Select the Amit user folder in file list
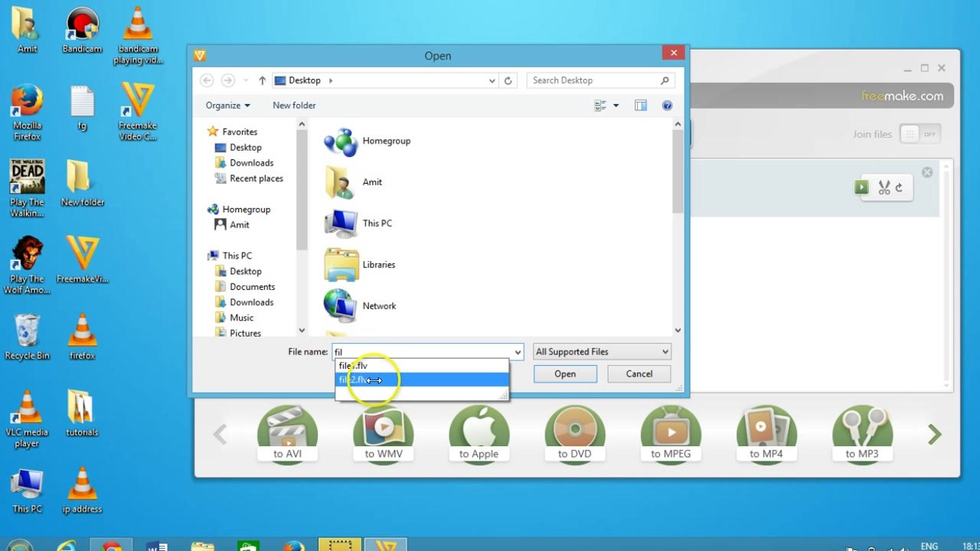The height and width of the screenshot is (551, 980). coord(353,182)
